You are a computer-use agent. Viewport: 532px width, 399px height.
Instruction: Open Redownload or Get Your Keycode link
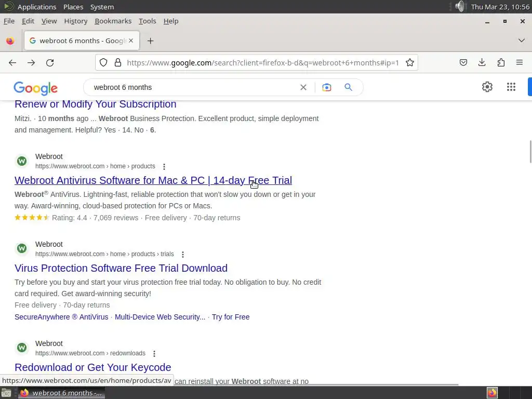[x=92, y=367]
